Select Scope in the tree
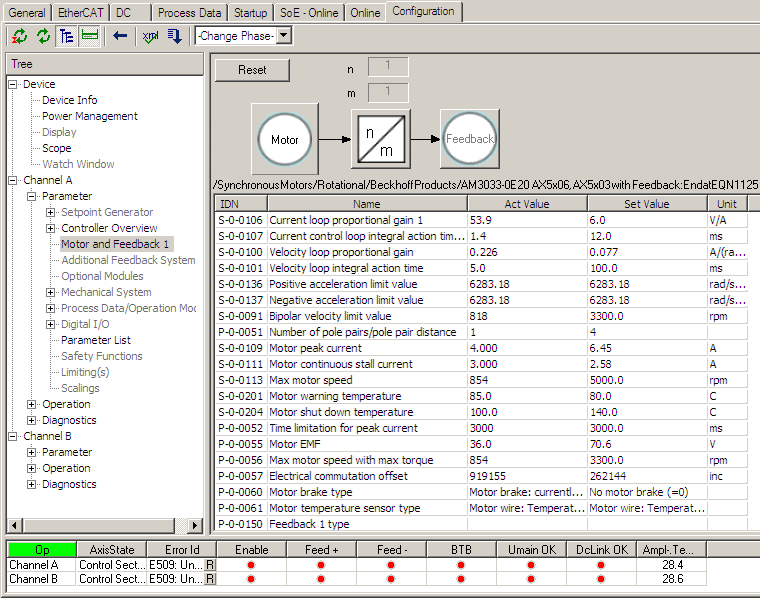 pos(57,148)
